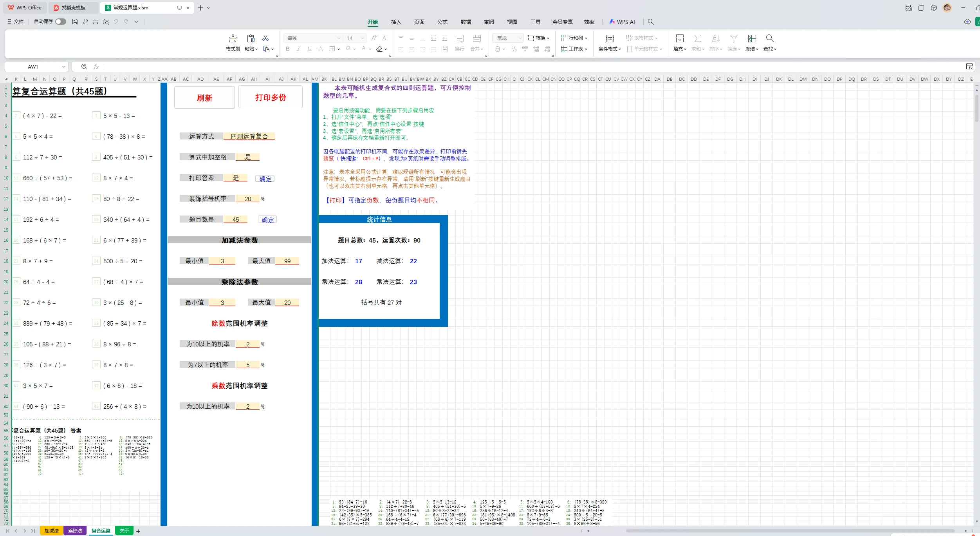Switch to the 公式 ribbon tab
The image size is (980, 536).
(442, 22)
